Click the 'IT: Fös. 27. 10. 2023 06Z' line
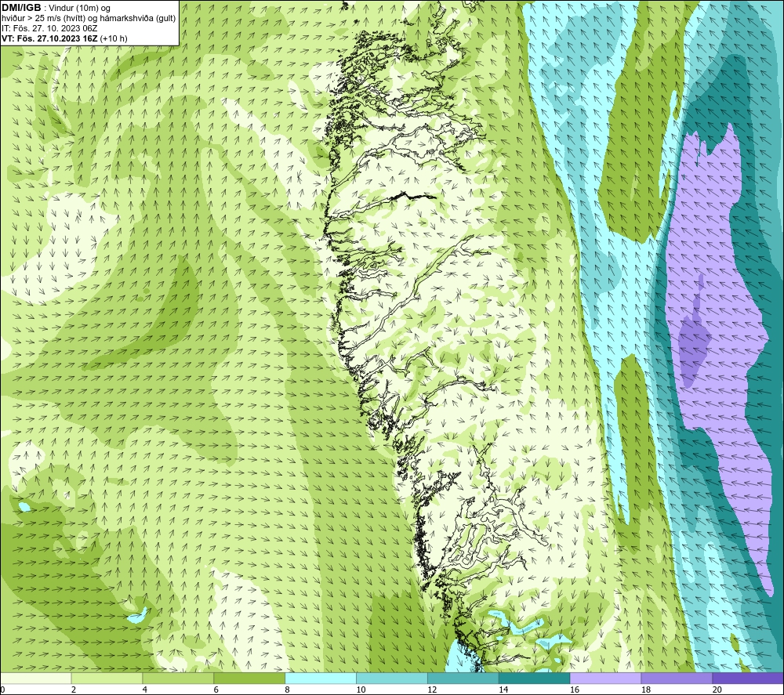Viewport: 784px width, 695px height. (x=49, y=28)
